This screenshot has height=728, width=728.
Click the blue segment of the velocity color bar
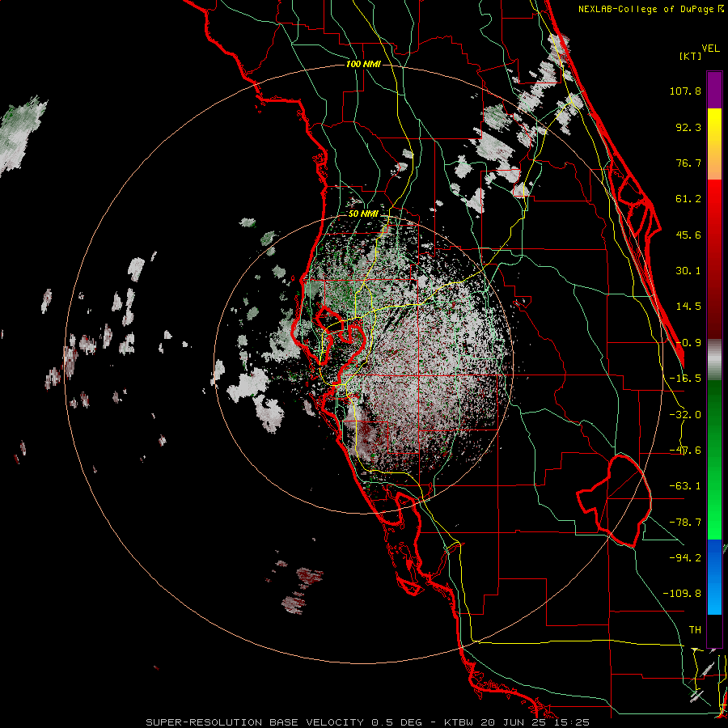coord(714,577)
